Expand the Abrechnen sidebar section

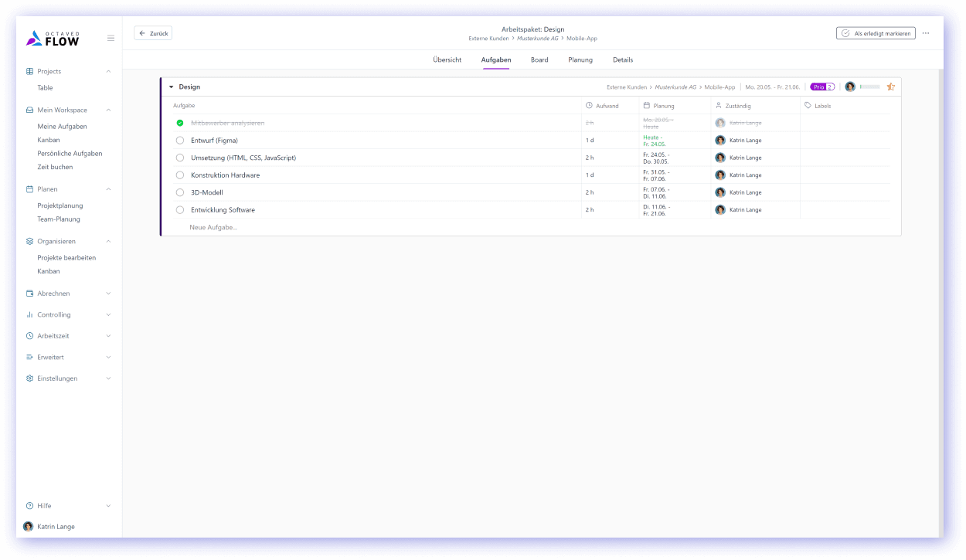(x=108, y=294)
